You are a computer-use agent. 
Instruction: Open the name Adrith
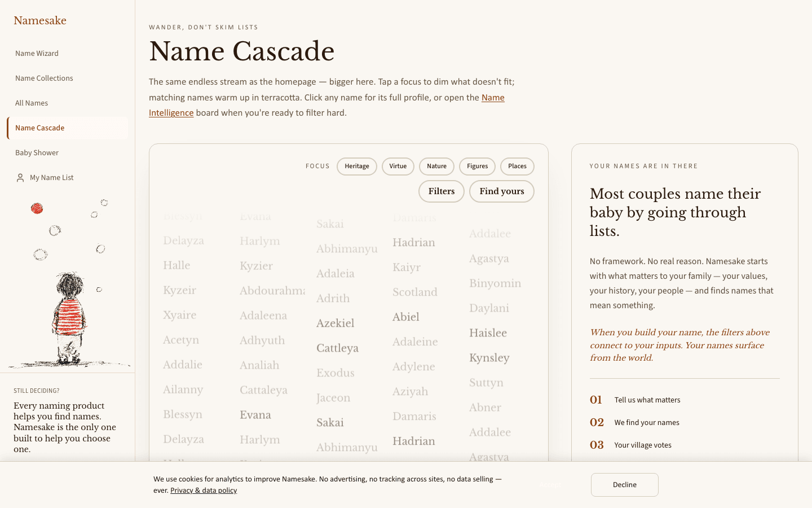[333, 299]
